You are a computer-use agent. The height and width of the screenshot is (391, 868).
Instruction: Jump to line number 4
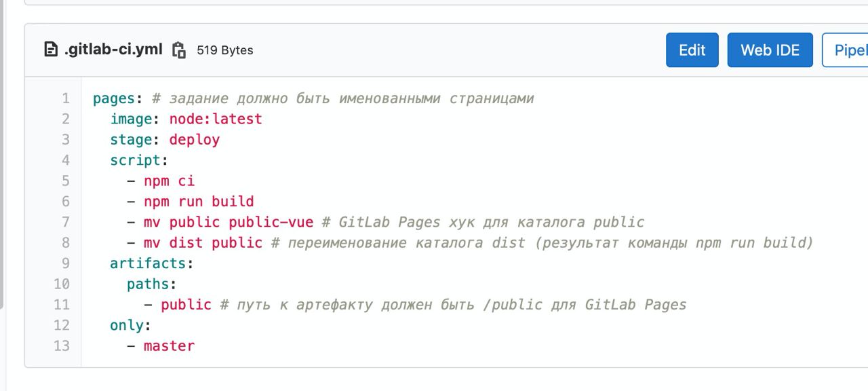[66, 160]
